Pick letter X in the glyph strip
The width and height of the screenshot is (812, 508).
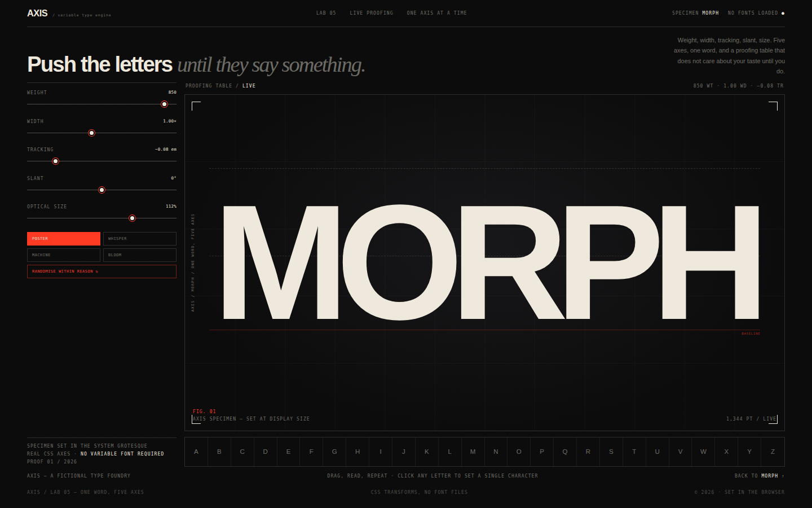pyautogui.click(x=726, y=452)
